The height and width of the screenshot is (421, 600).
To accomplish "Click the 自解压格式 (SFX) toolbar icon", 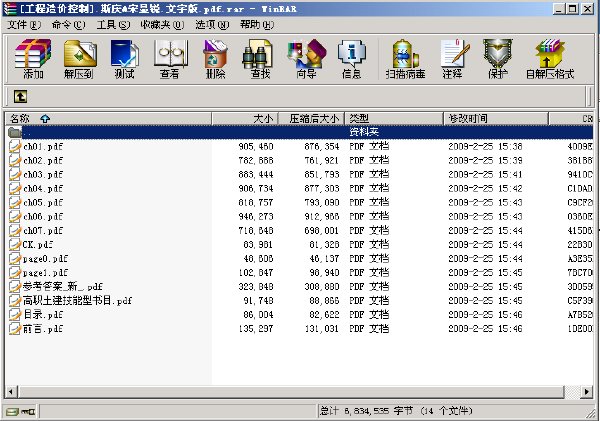I will pos(550,58).
